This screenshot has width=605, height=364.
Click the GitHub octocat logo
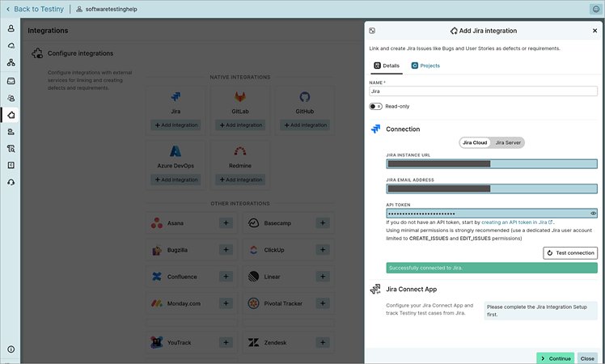(304, 96)
